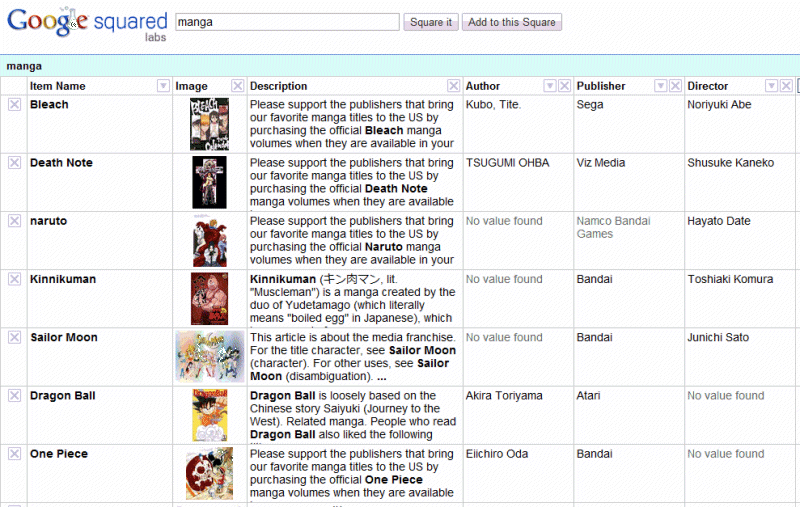The image size is (800, 507).
Task: Open the Dragon Ball cover thumbnail
Action: tap(210, 415)
